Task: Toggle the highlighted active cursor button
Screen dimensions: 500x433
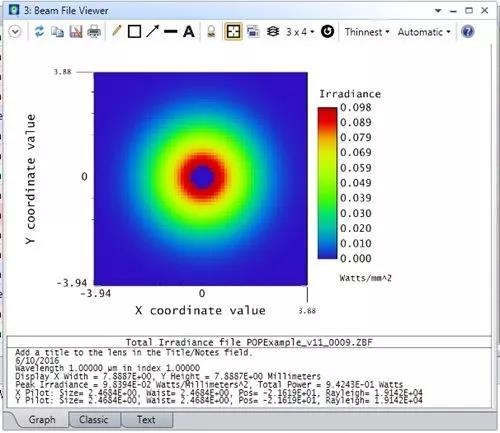Action: tap(233, 32)
